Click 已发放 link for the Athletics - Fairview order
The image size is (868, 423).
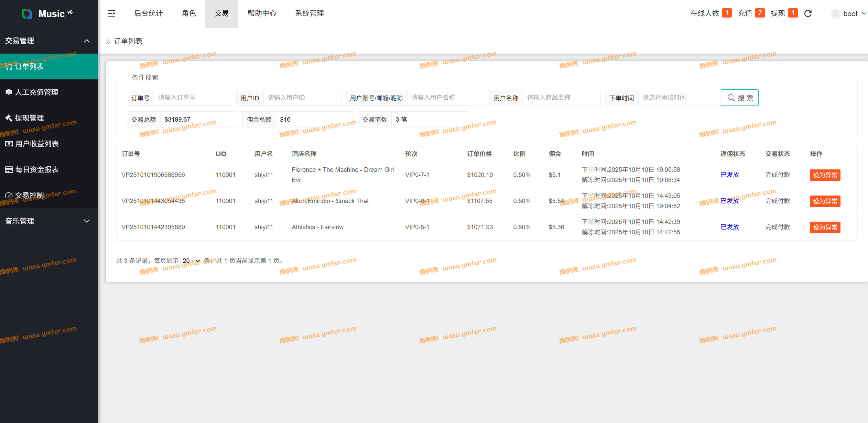point(730,227)
